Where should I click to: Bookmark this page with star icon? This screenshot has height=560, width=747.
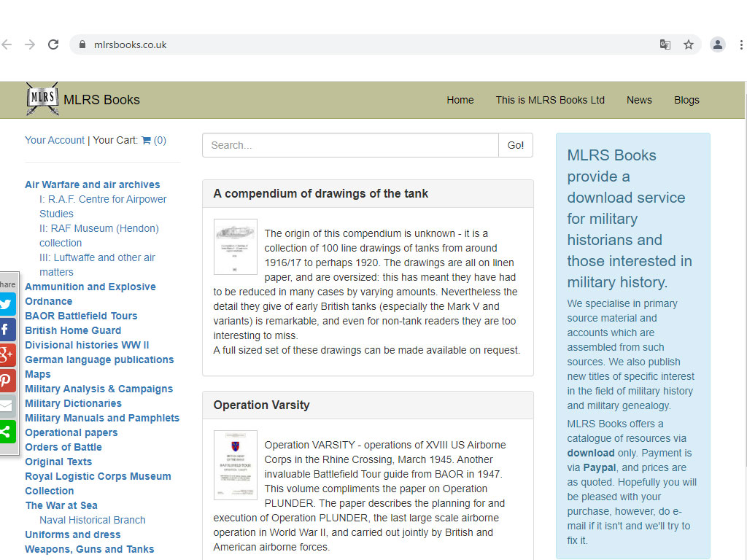click(x=689, y=44)
